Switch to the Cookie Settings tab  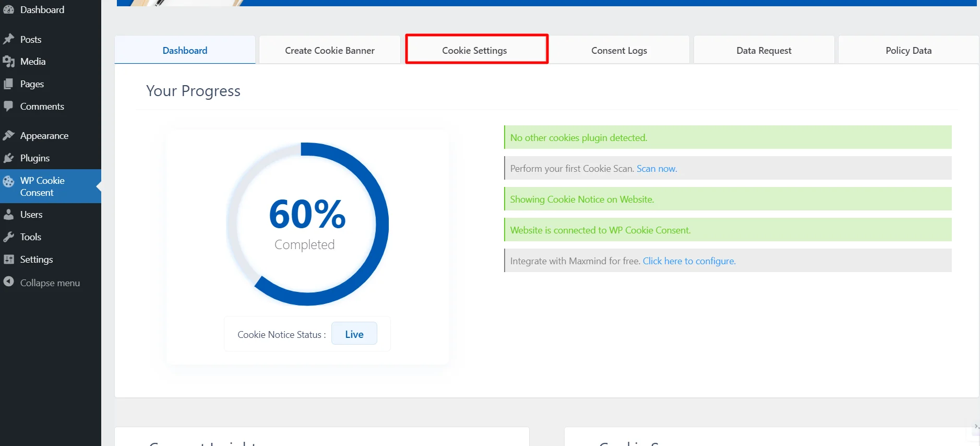pos(474,50)
